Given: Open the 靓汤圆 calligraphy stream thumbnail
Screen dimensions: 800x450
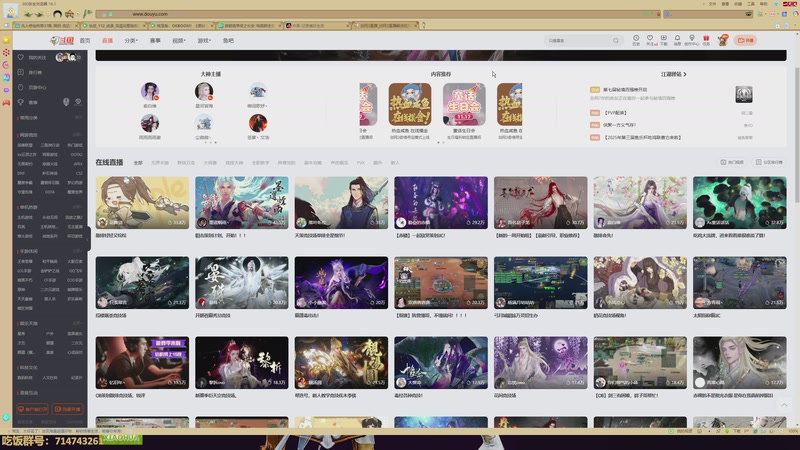Looking at the screenshot, I should [341, 362].
